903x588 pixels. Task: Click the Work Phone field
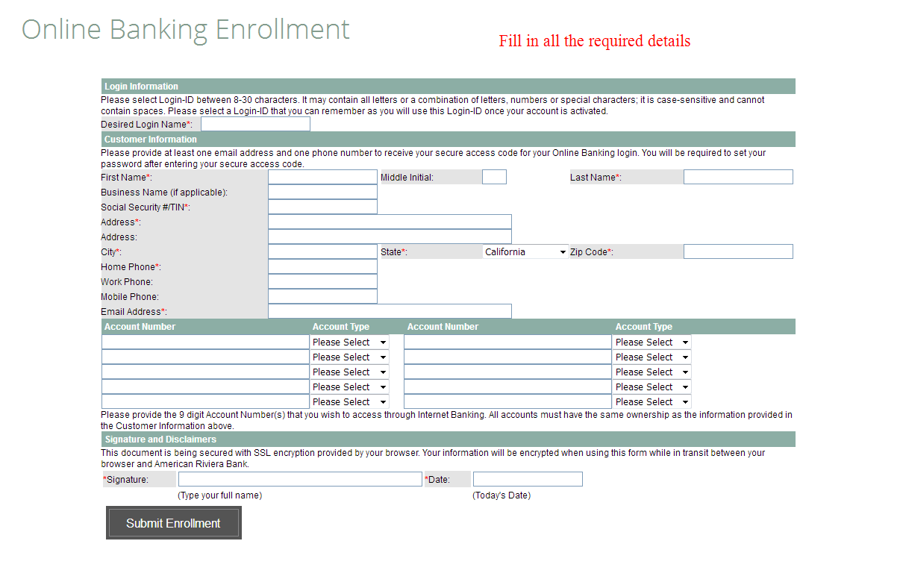322,281
